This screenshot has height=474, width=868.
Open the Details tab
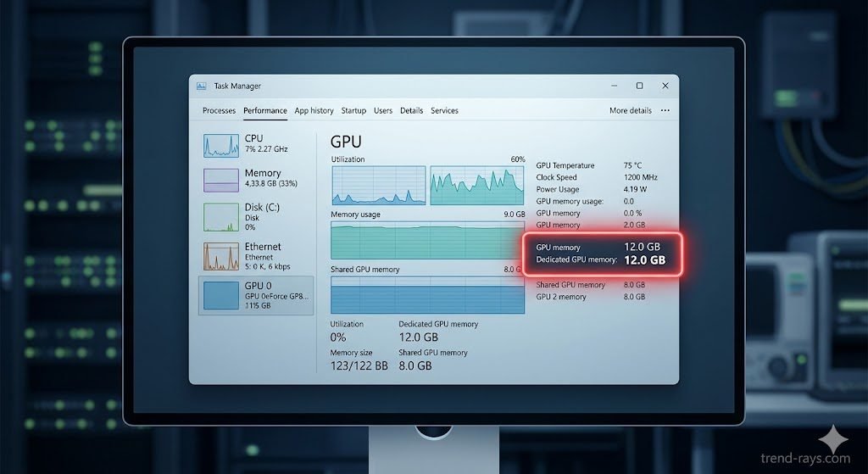pyautogui.click(x=411, y=111)
